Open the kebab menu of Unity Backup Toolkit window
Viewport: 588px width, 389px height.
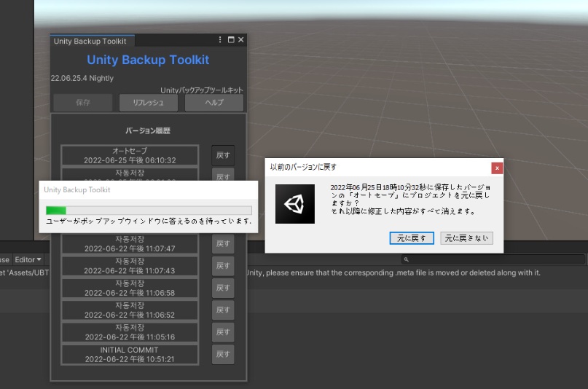click(x=220, y=40)
